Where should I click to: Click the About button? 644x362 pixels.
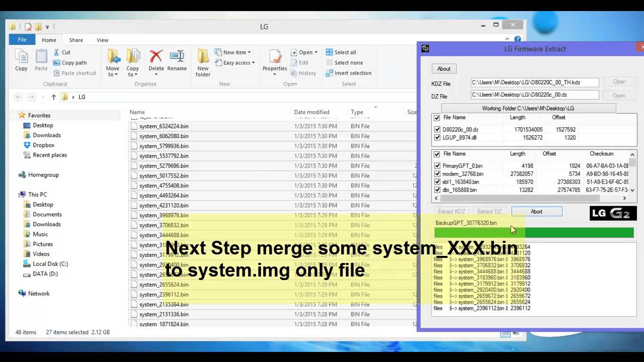[444, 69]
